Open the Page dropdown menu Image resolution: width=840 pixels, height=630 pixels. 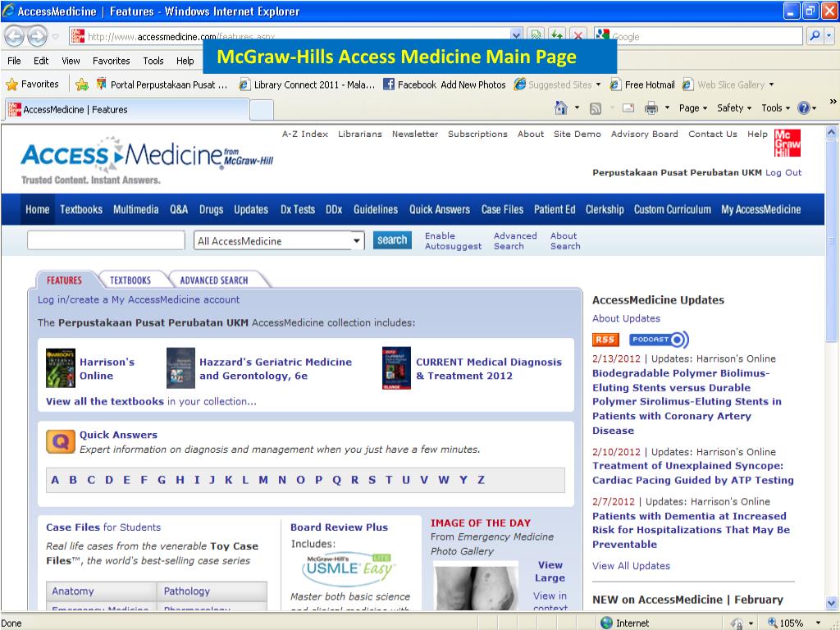pyautogui.click(x=693, y=108)
